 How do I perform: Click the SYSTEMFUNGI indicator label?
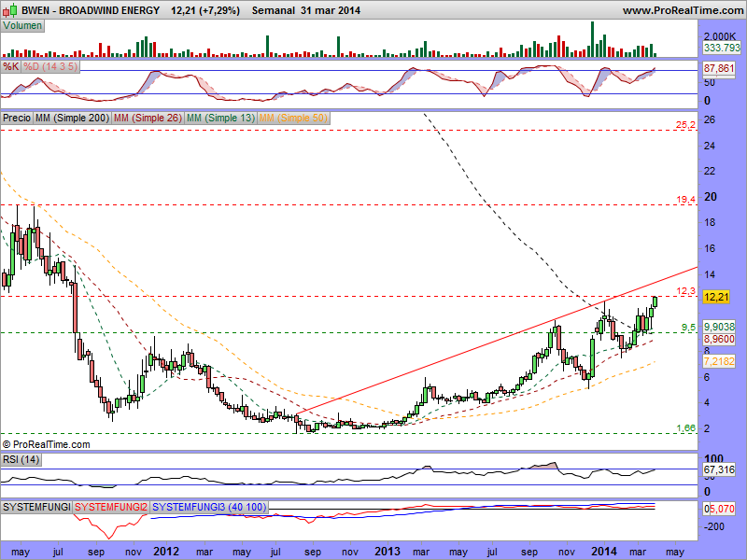[36, 507]
